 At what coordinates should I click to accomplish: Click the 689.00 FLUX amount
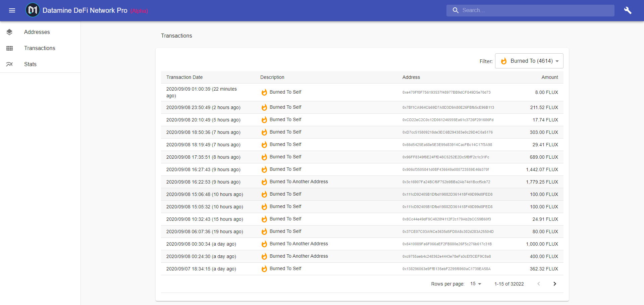544,157
